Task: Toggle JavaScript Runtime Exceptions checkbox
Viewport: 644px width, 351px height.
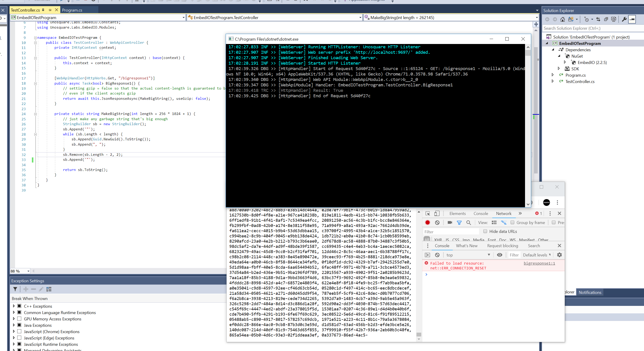Action: [19, 344]
